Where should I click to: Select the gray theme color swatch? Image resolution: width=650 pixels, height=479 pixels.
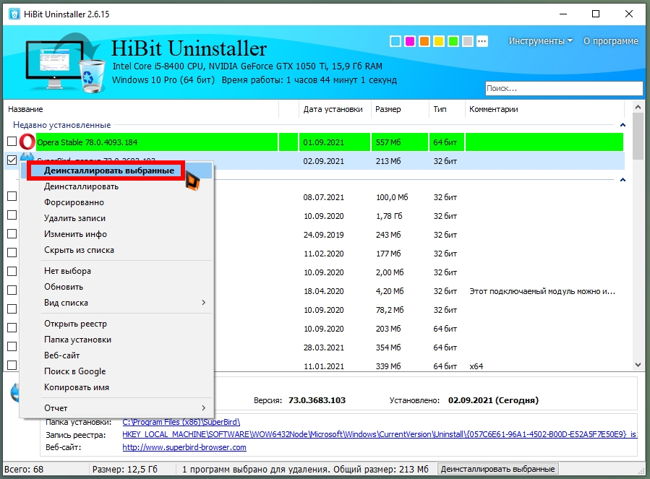pyautogui.click(x=468, y=41)
